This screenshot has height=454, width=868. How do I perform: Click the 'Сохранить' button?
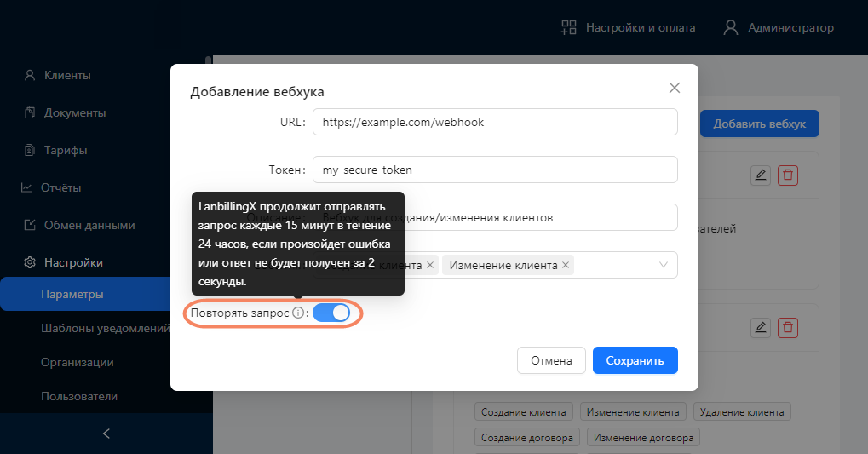coord(635,360)
